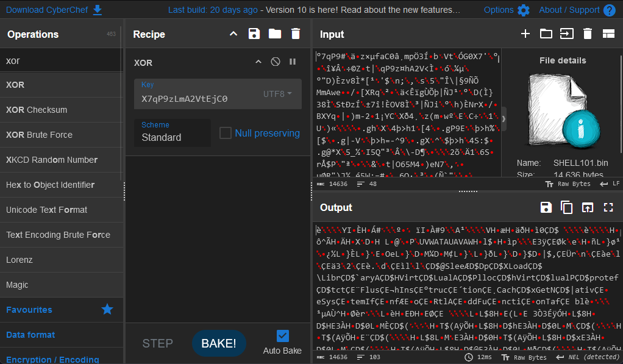Clear the recipe with the trash icon
Screen dimensions: 623x364
[296, 34]
